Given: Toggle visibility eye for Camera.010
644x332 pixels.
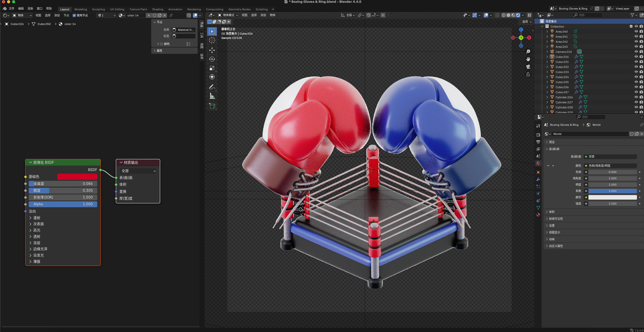Looking at the screenshot, I should pos(636,52).
